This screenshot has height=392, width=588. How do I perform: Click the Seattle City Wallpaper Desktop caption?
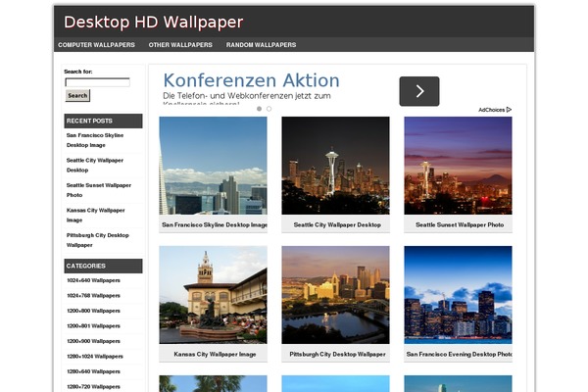point(337,225)
